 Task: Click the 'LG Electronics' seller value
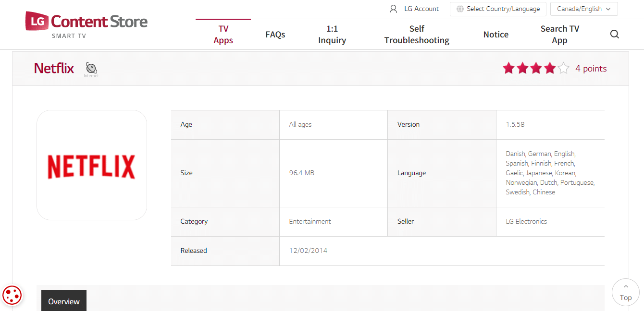[x=526, y=221]
